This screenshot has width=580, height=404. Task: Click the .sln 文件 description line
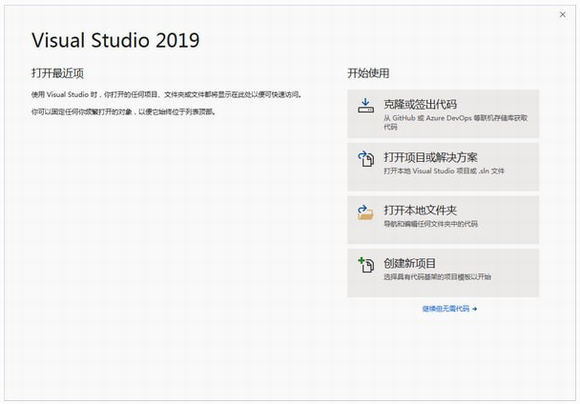click(x=444, y=171)
